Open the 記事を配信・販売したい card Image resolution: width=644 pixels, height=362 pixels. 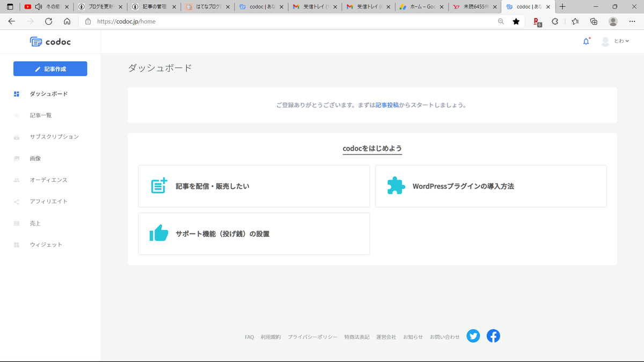[254, 186]
